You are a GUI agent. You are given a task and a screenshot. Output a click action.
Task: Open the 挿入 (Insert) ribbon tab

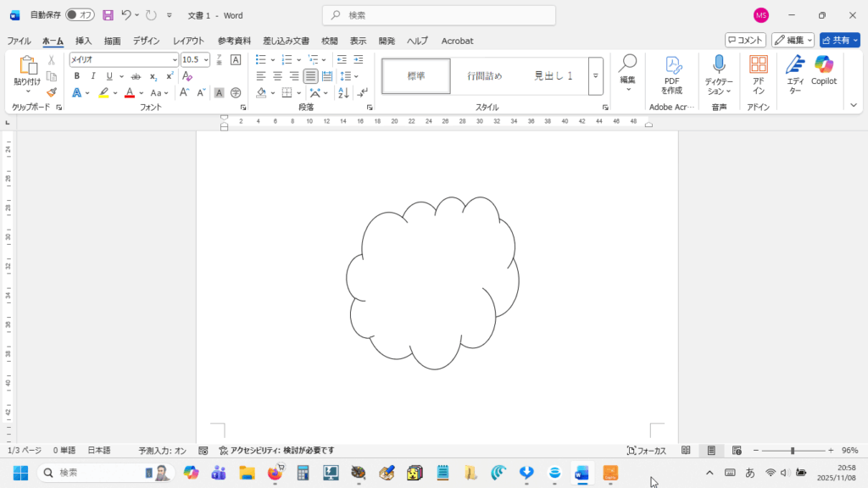click(x=83, y=41)
